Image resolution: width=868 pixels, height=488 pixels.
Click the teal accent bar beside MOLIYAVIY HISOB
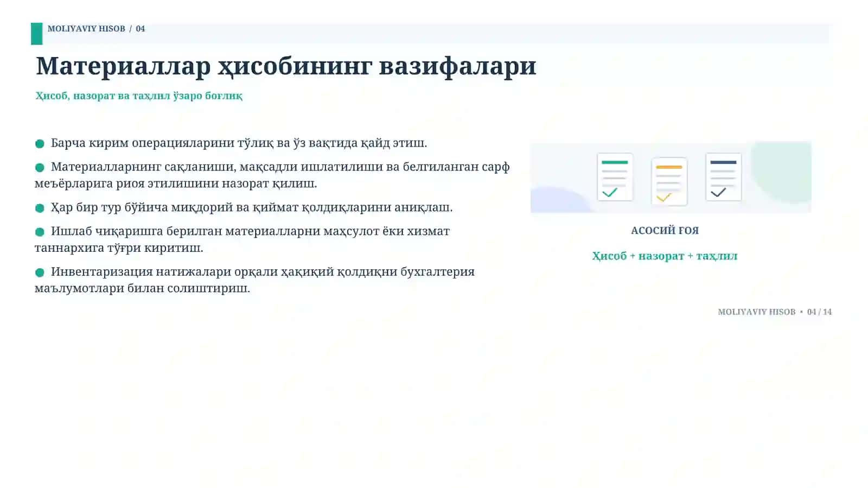point(36,34)
